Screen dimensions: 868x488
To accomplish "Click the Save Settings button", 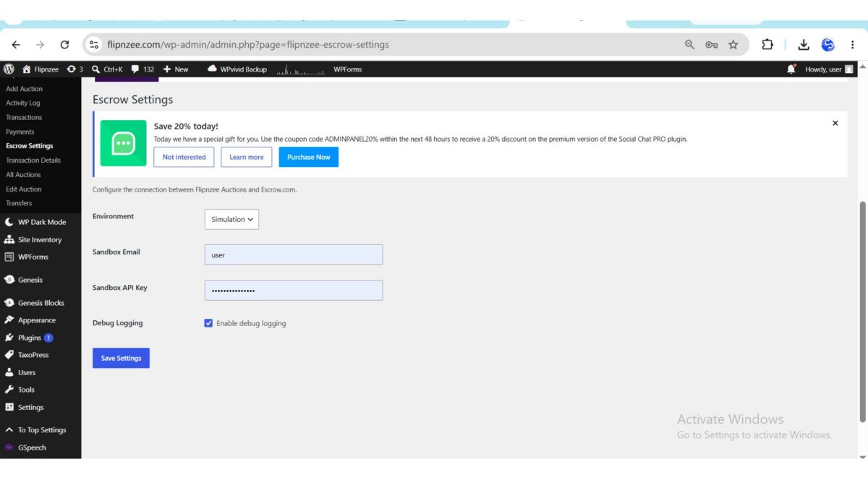I will click(x=121, y=358).
